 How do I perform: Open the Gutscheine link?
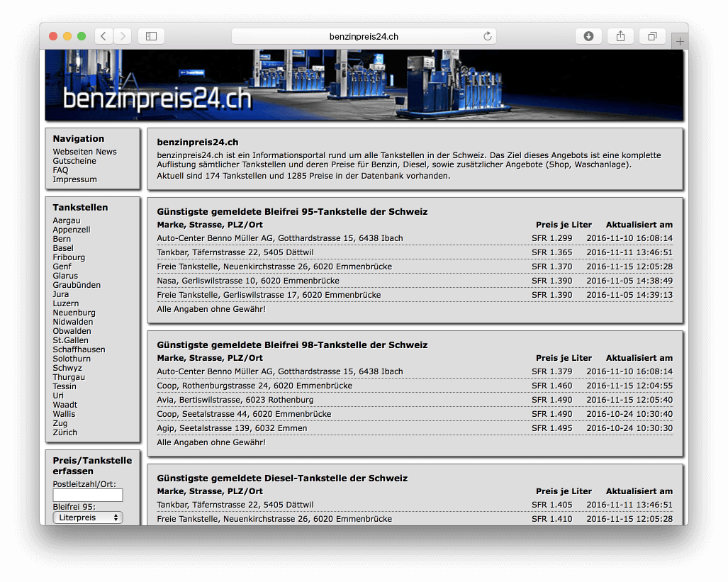click(74, 161)
